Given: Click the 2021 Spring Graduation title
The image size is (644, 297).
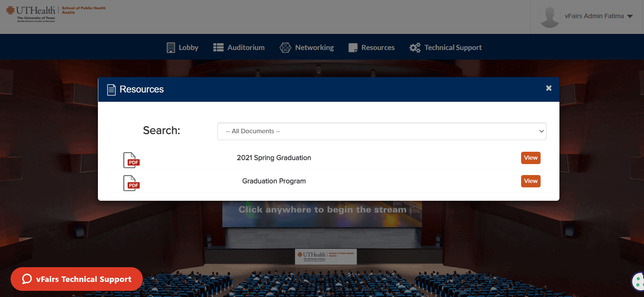Looking at the screenshot, I should 274,158.
